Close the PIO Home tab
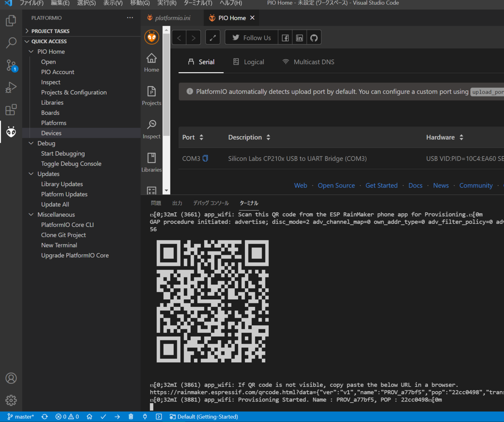The image size is (504, 422). pos(252,18)
